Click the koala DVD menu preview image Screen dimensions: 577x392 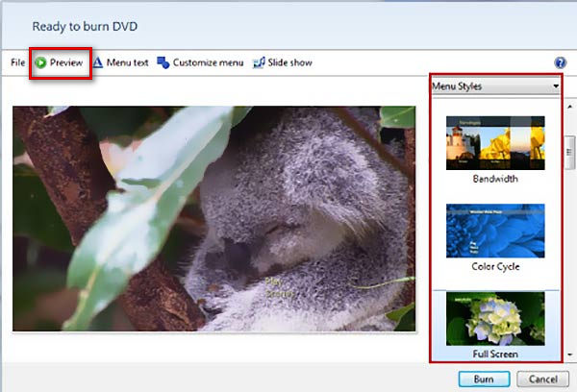click(214, 219)
